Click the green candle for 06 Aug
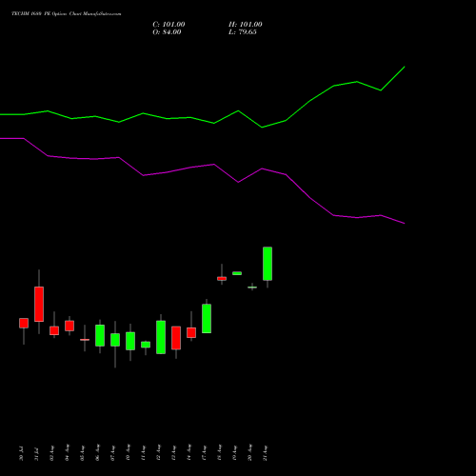The image size is (476, 476). pos(100,335)
